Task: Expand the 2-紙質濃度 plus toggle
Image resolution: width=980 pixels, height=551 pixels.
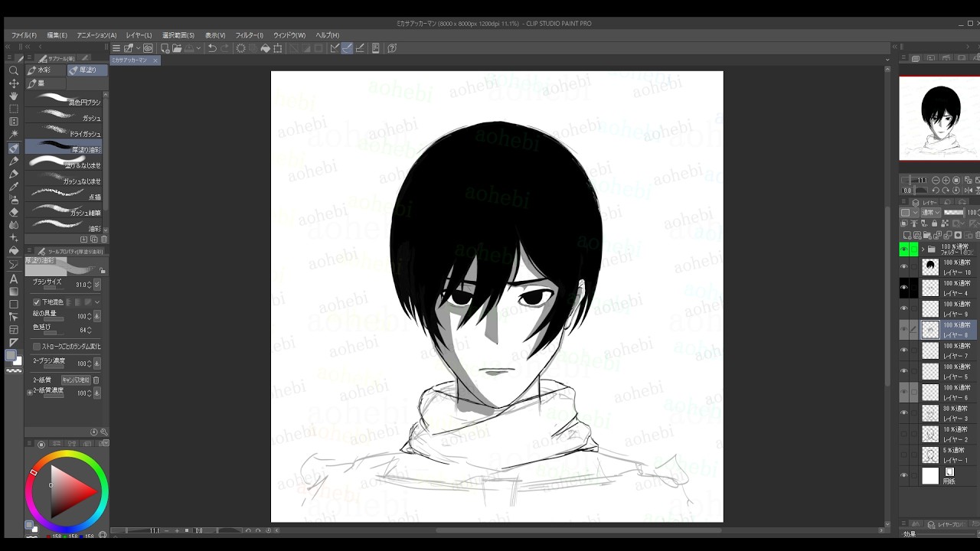Action: 30,393
